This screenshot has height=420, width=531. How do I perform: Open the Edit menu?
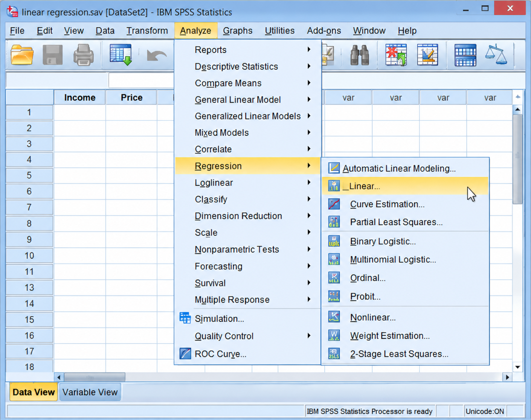tap(44, 30)
